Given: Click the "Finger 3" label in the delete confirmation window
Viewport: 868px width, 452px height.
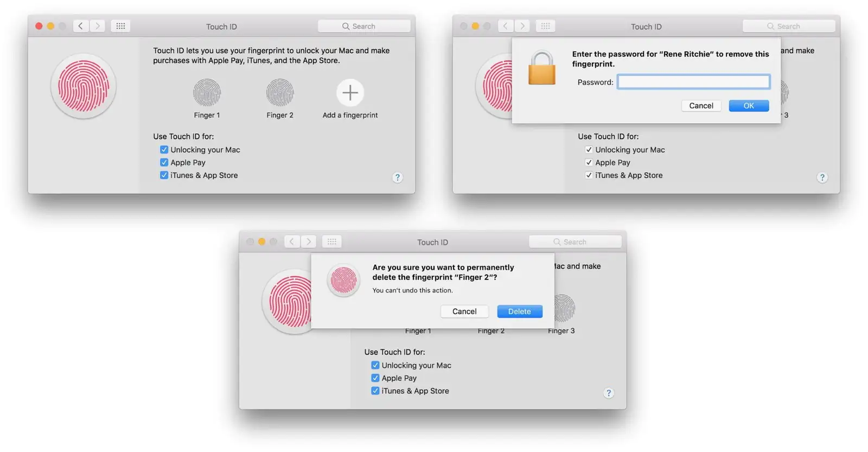Looking at the screenshot, I should click(x=561, y=330).
